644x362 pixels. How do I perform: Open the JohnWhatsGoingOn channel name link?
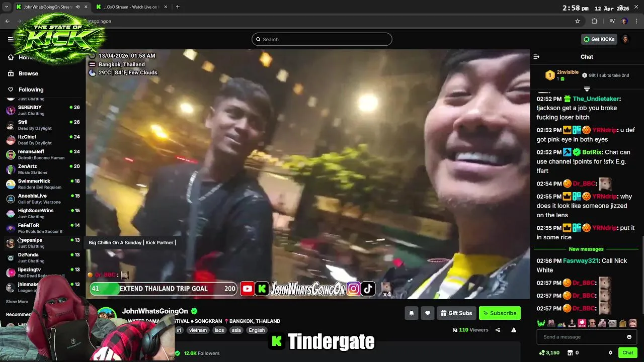click(155, 311)
